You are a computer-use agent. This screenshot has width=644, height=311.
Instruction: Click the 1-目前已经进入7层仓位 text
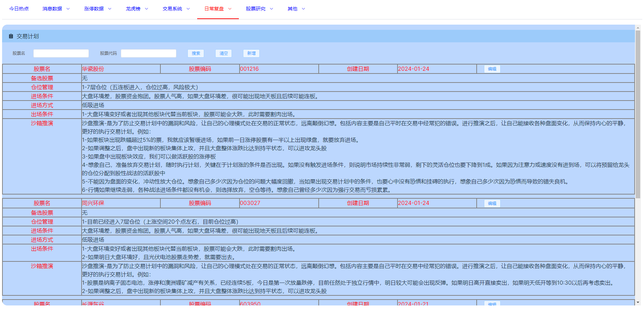click(x=160, y=222)
